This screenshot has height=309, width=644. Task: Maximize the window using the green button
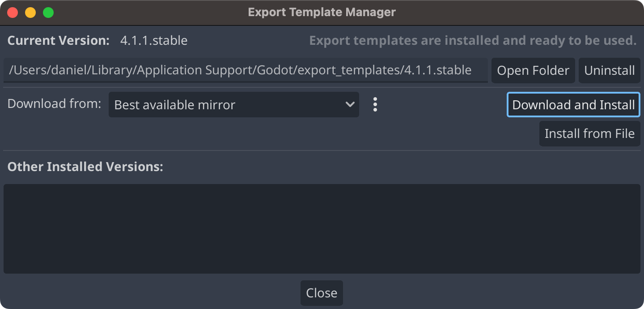[48, 13]
